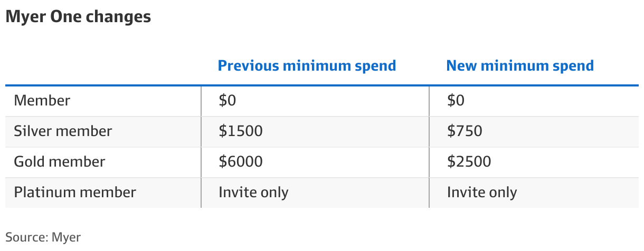Select the $6000 previous spend cell

tap(240, 161)
